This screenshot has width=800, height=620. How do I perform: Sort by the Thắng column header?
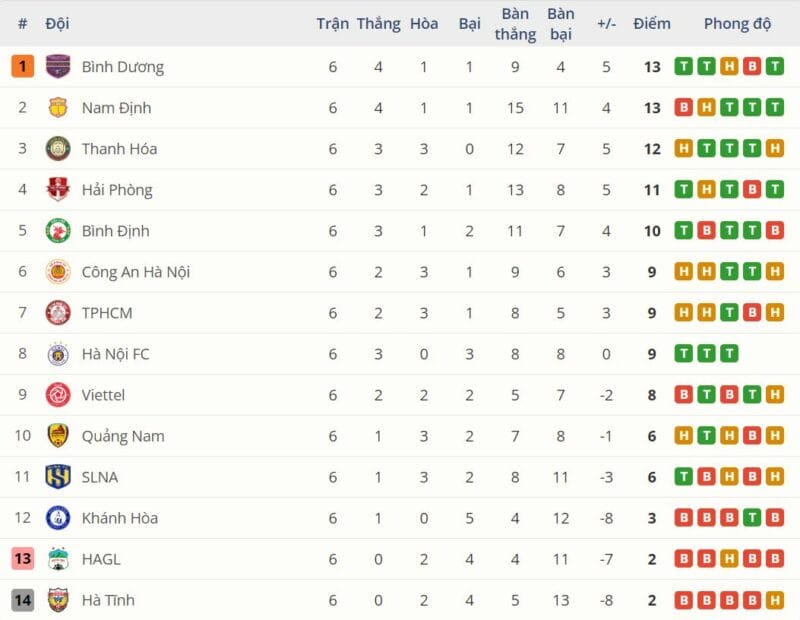point(378,23)
